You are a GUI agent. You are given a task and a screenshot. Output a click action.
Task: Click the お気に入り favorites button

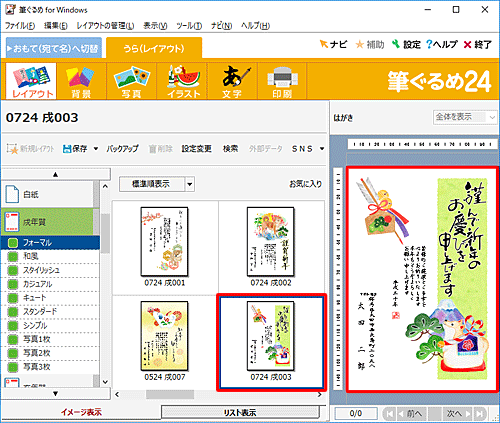306,184
